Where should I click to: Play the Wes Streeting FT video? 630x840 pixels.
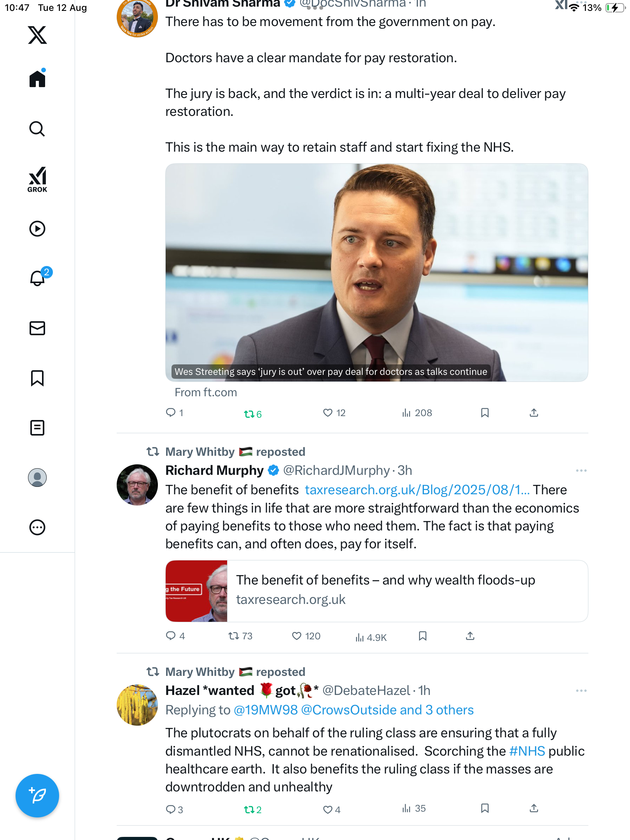(376, 272)
